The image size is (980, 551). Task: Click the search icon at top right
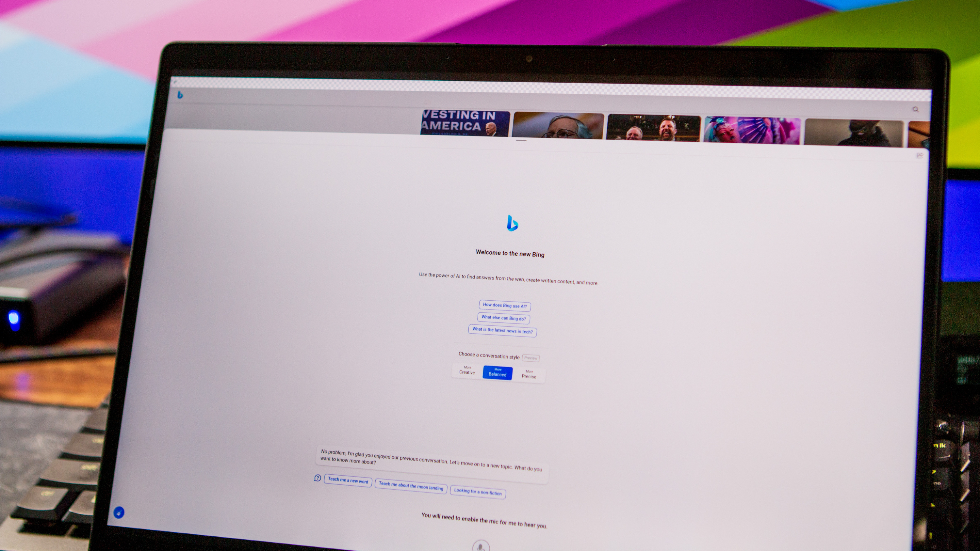[x=917, y=109]
